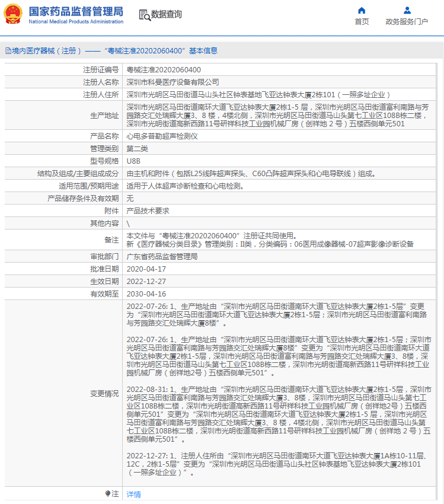444x504 pixels.
Task: Click the 2022-08-31 change record paragraph
Action: click(279, 414)
